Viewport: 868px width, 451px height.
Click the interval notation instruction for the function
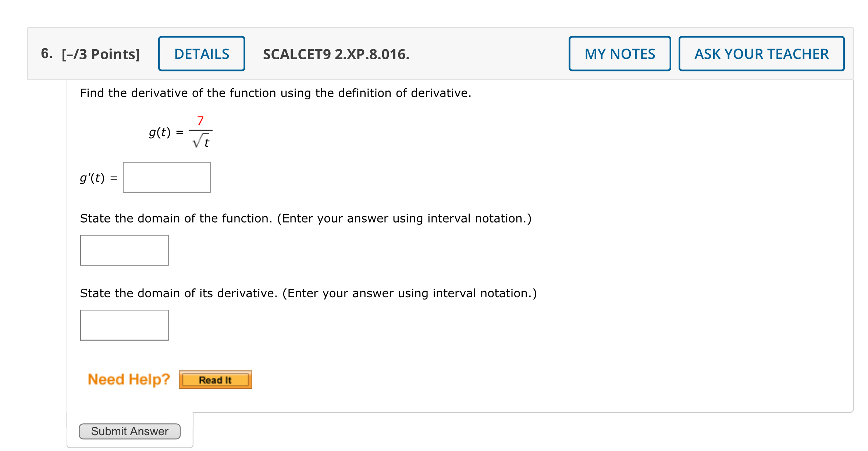tap(305, 218)
